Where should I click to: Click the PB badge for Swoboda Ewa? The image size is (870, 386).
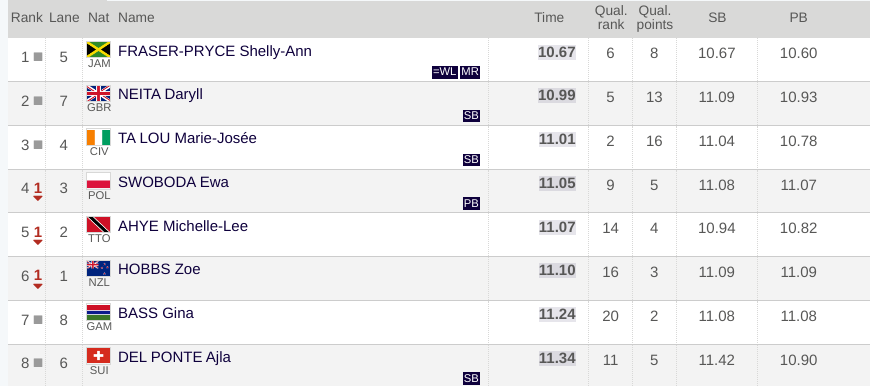coord(471,204)
